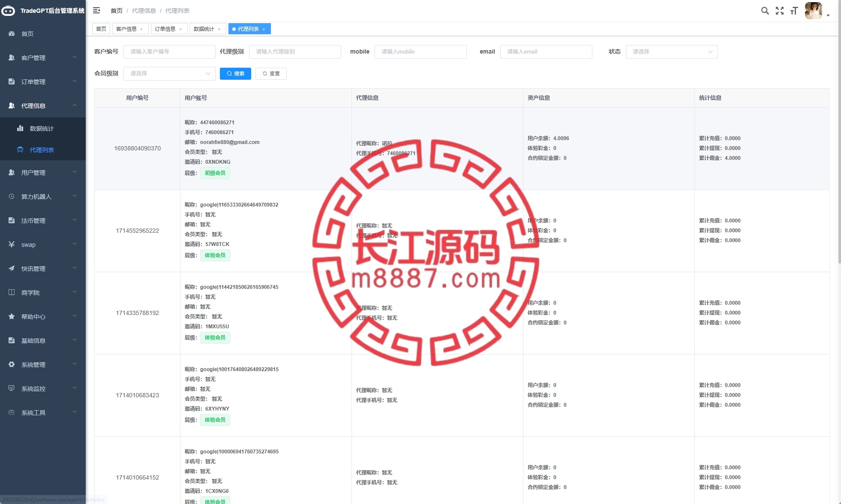Open the 状态 select dropdown
This screenshot has height=504, width=841.
(672, 52)
